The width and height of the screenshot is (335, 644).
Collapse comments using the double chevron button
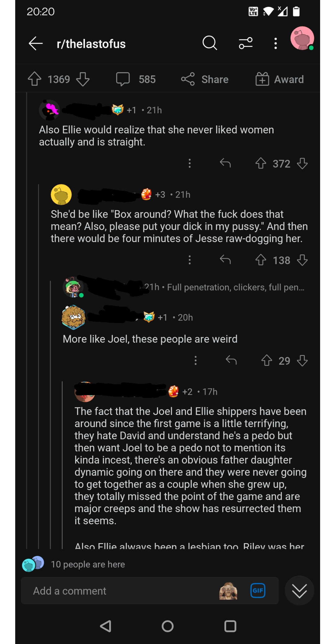click(x=299, y=591)
